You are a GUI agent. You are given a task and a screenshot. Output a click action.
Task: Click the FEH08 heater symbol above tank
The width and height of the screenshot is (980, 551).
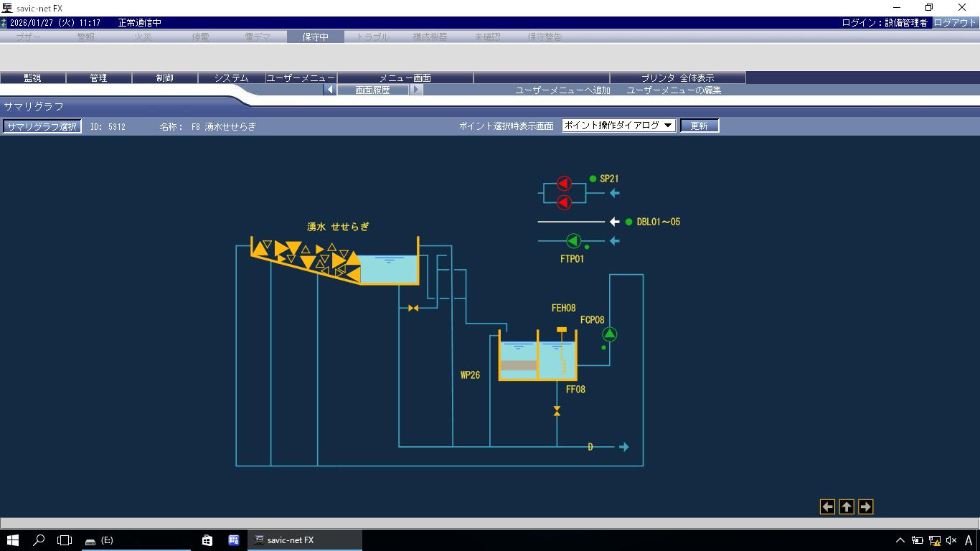tap(562, 330)
